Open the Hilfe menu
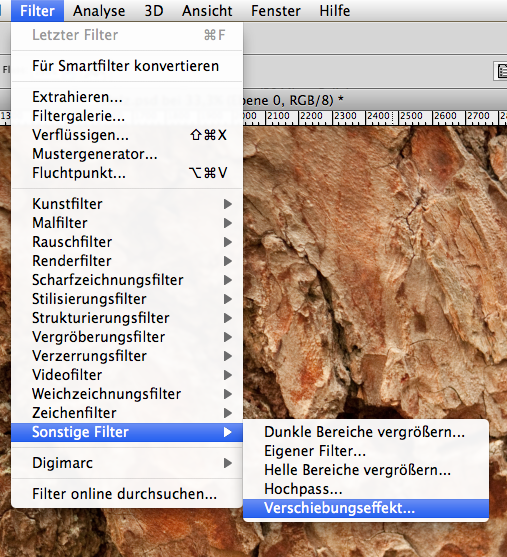Screen dimensions: 507x557 [x=335, y=11]
